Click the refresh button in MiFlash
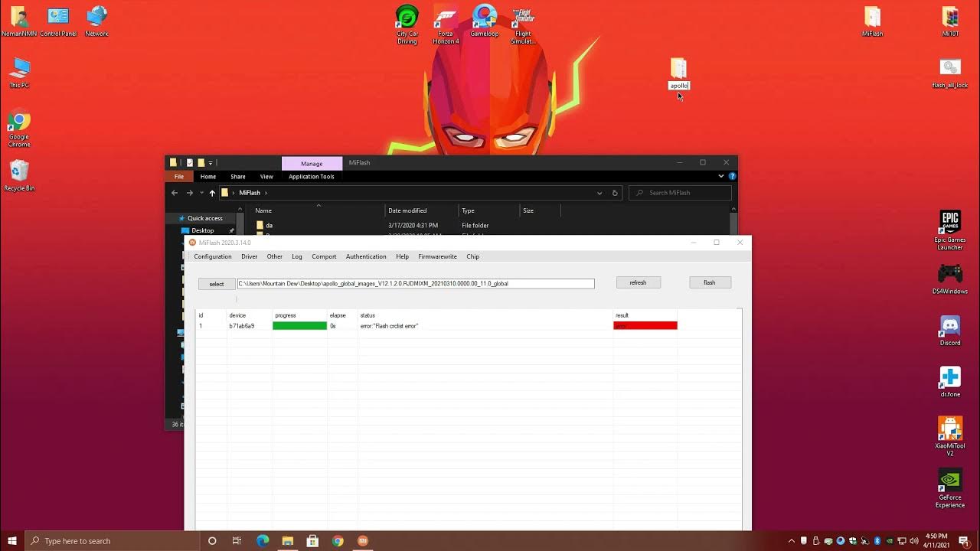 click(x=639, y=282)
